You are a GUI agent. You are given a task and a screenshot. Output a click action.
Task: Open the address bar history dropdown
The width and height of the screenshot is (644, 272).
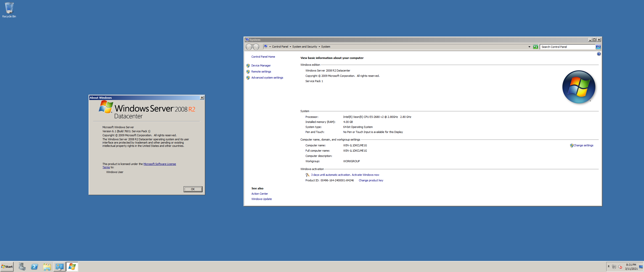(x=529, y=47)
